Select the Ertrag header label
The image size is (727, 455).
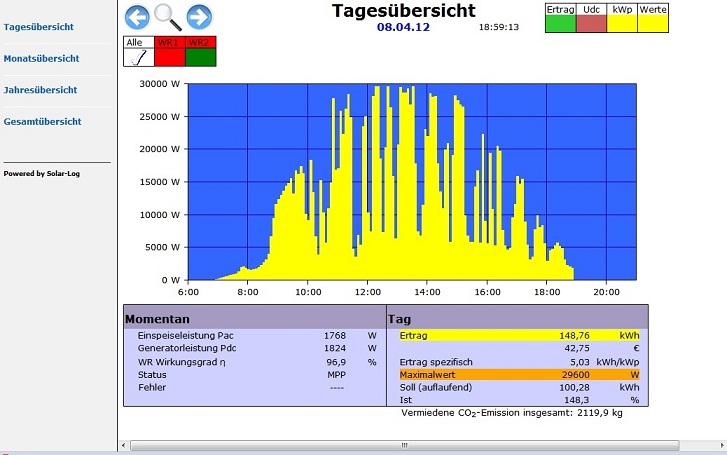pyautogui.click(x=560, y=9)
